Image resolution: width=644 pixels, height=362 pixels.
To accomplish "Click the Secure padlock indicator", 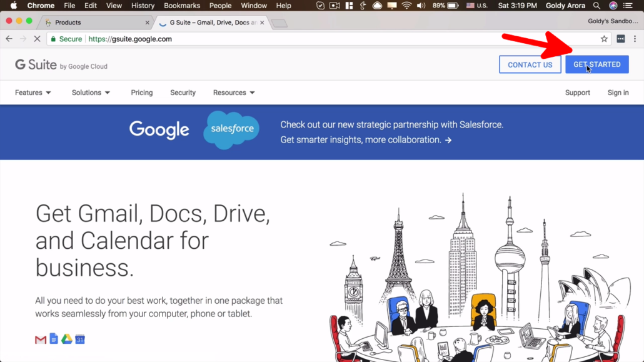I will (66, 39).
